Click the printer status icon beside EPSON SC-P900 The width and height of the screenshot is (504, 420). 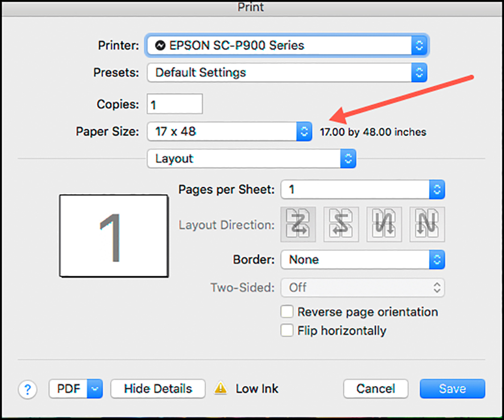point(160,45)
